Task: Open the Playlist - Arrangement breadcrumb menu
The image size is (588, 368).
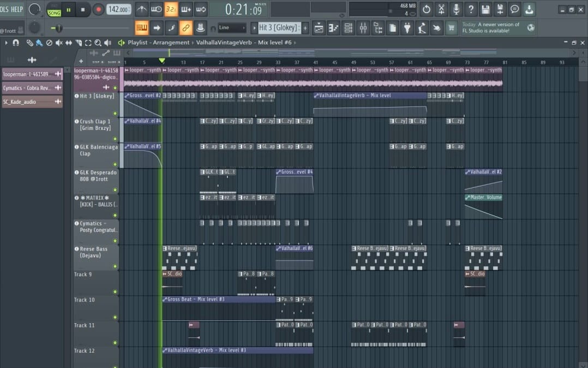Action: click(158, 43)
